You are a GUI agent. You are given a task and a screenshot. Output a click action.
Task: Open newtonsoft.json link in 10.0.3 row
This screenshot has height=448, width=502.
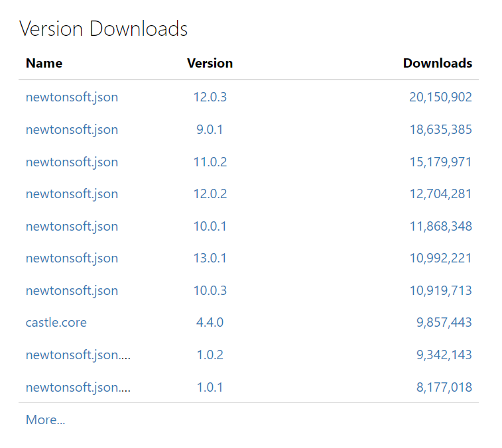click(72, 290)
